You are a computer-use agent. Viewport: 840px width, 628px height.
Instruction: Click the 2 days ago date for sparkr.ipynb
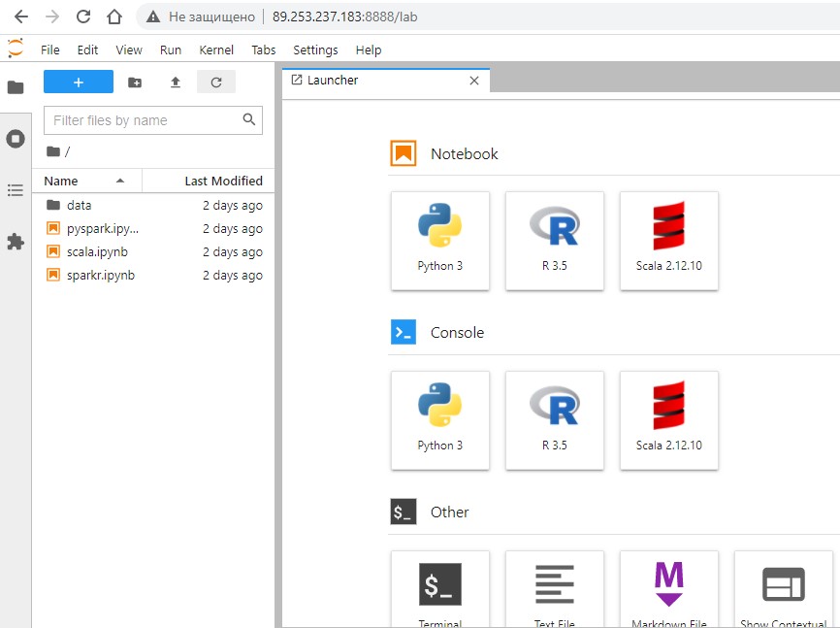(233, 275)
